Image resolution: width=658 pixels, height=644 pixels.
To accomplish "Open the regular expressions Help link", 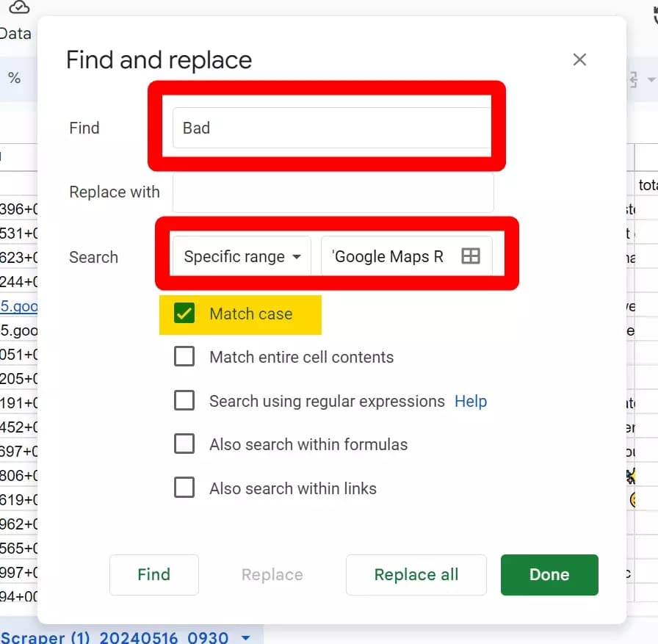I will coord(471,401).
